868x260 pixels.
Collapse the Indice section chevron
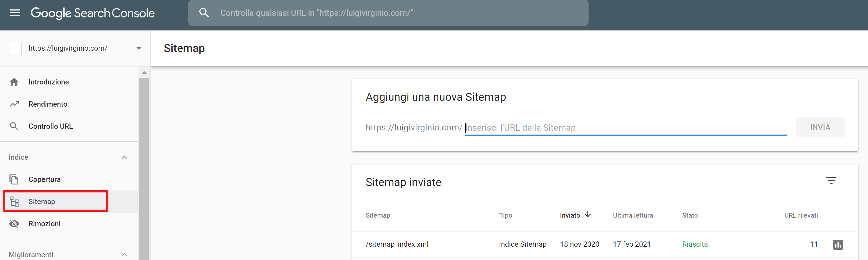(x=124, y=157)
